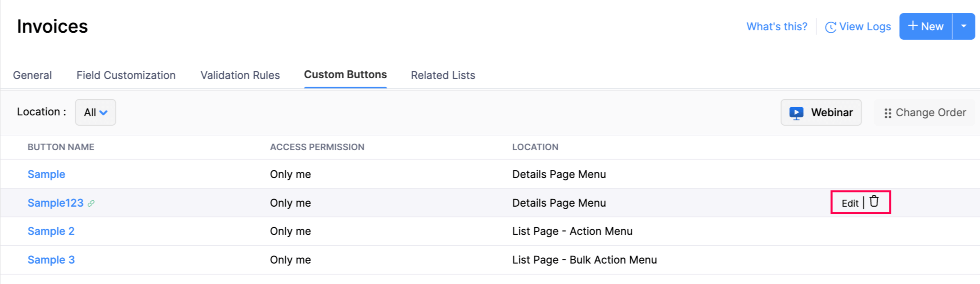Screen dimensions: 980x284
Task: Open the Sample 3 button link
Action: pyautogui.click(x=51, y=260)
